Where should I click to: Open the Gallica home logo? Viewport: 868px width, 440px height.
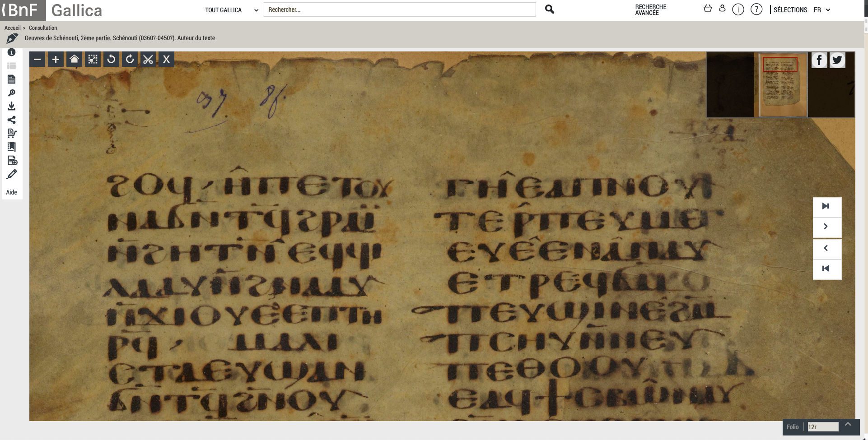pyautogui.click(x=77, y=10)
